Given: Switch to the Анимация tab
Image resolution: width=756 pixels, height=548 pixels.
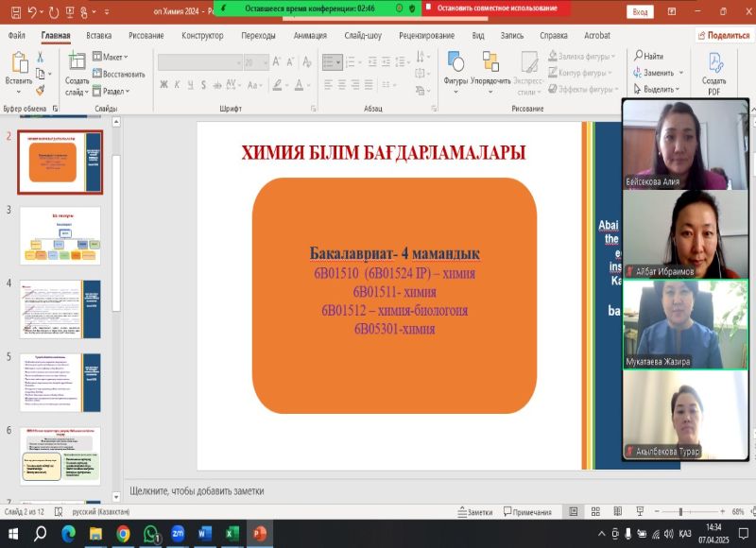Looking at the screenshot, I should click(310, 35).
